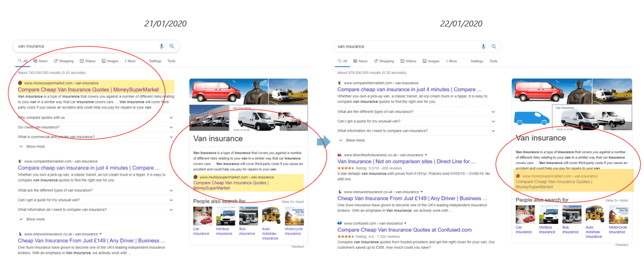The width and height of the screenshot is (644, 262).
Task: Open the Shopping tab in the 21/01/2020 search
Action: point(63,61)
